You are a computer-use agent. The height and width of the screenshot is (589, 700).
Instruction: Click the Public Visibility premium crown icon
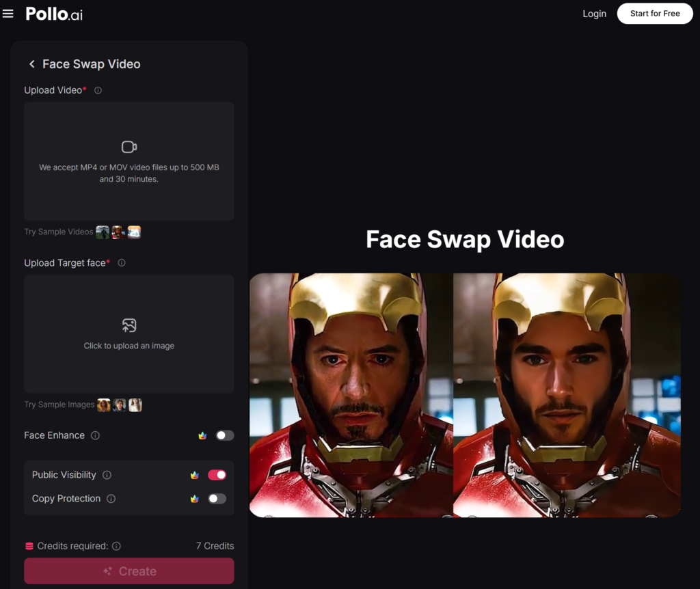point(195,475)
